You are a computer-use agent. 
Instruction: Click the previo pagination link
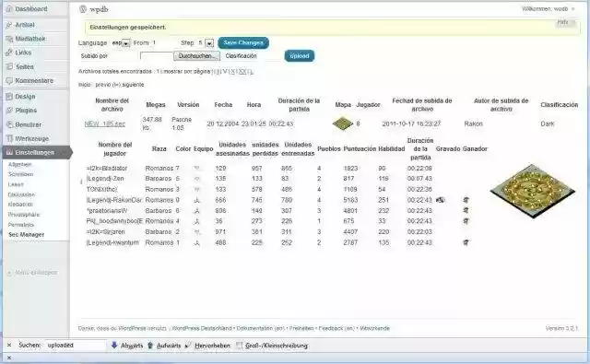point(103,85)
